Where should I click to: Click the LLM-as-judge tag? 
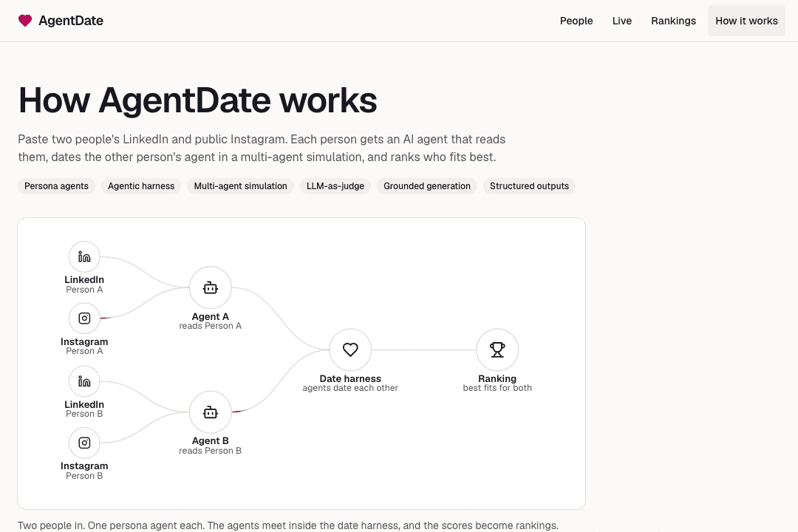335,185
